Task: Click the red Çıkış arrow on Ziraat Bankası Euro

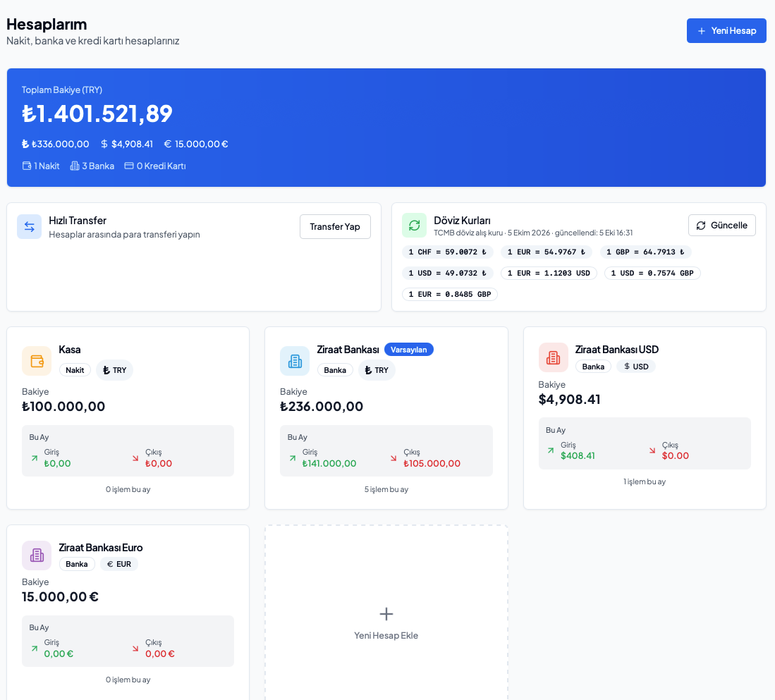Action: click(x=135, y=648)
